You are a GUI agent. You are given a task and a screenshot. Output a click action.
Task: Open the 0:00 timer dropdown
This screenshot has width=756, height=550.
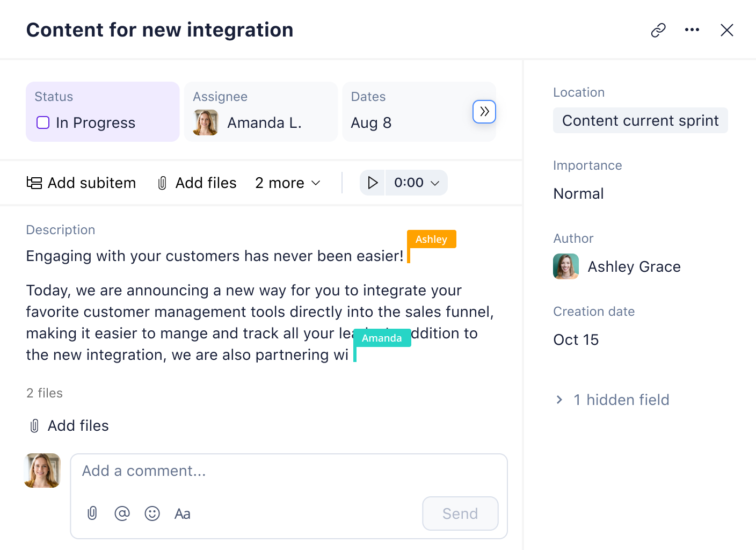(x=416, y=183)
